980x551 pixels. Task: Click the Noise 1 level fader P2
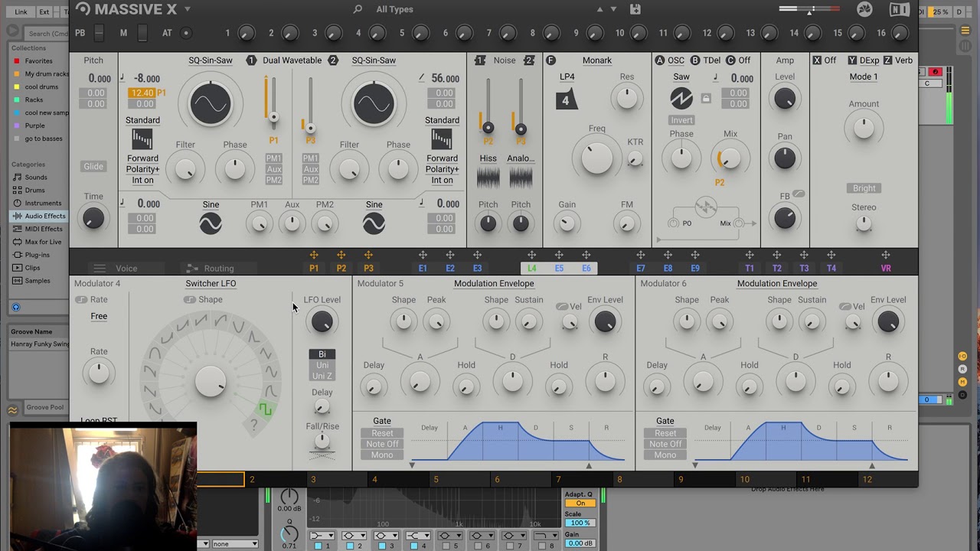488,128
